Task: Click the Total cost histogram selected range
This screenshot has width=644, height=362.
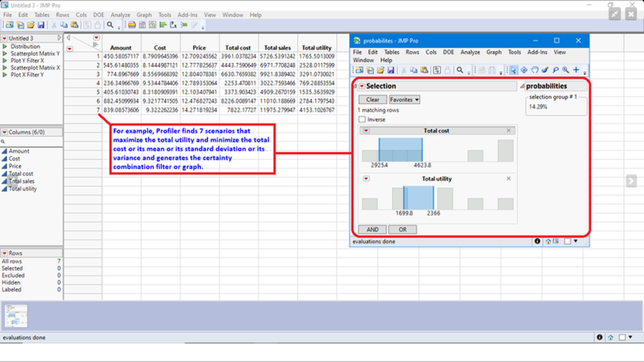Action: tap(400, 150)
